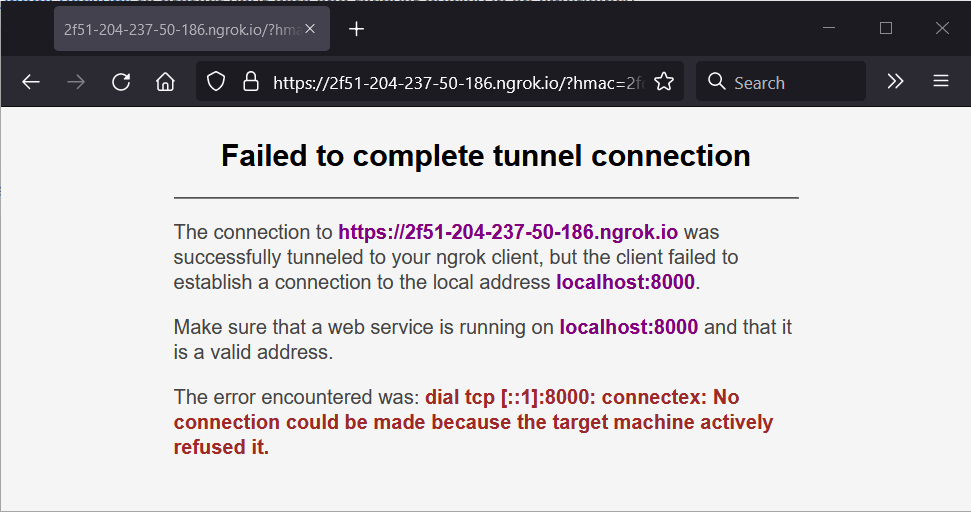Open the browser home page
Image resolution: width=971 pixels, height=512 pixels.
coord(166,83)
